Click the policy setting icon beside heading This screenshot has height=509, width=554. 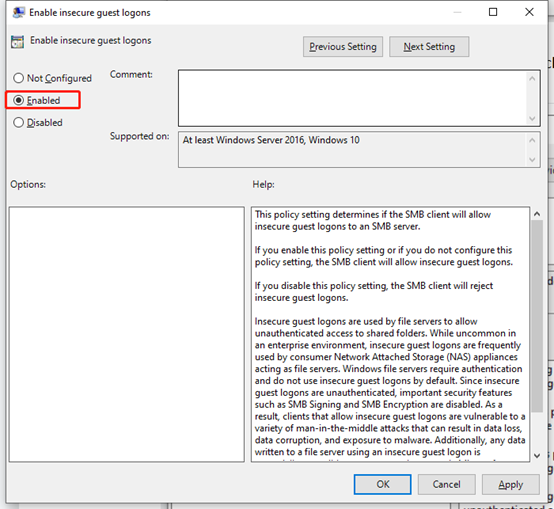[17, 41]
